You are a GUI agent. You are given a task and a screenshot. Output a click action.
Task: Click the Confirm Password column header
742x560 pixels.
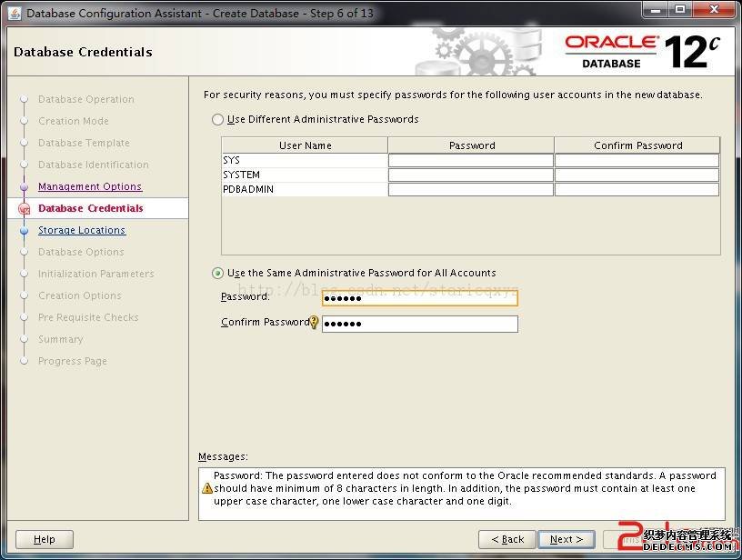(x=637, y=145)
